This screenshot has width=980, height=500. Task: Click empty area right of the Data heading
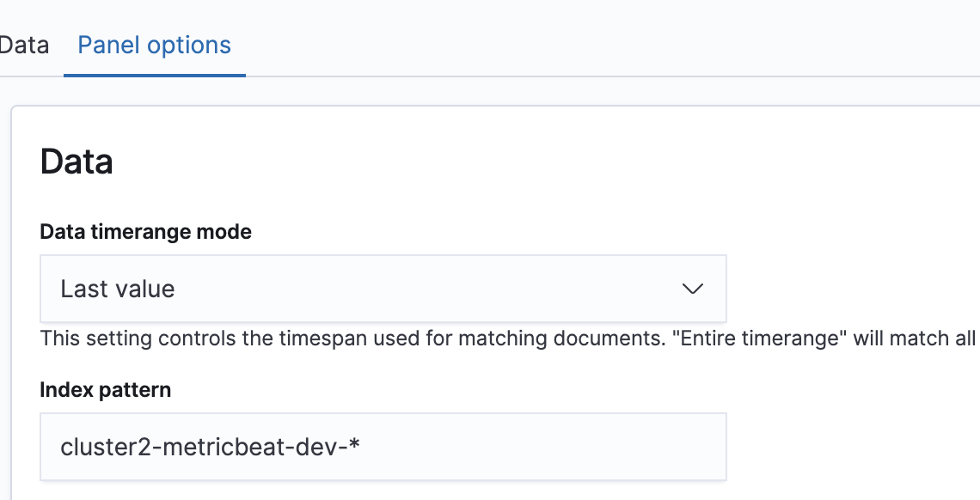tap(516, 162)
